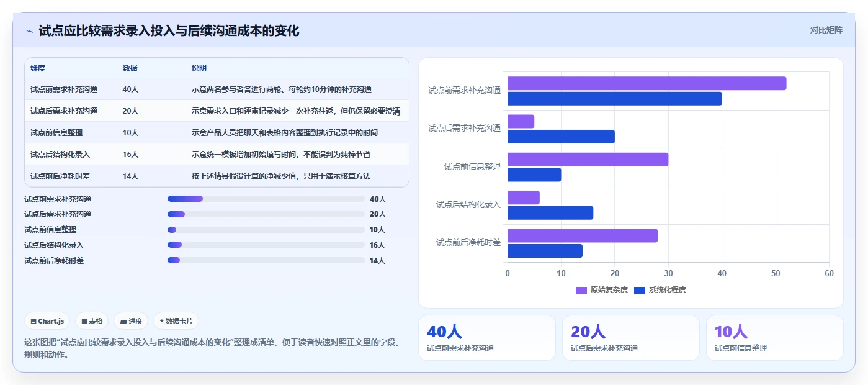Click the 14人 value in the table
The height and width of the screenshot is (385, 868).
coord(130,176)
